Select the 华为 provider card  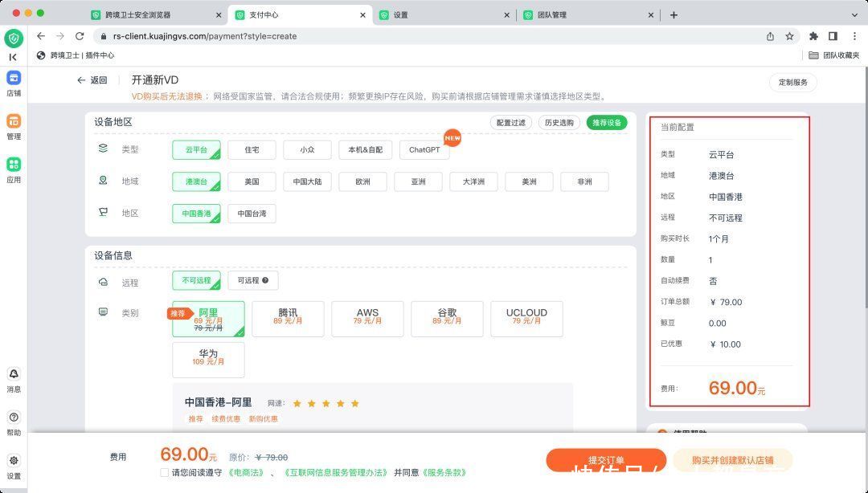pyautogui.click(x=208, y=360)
